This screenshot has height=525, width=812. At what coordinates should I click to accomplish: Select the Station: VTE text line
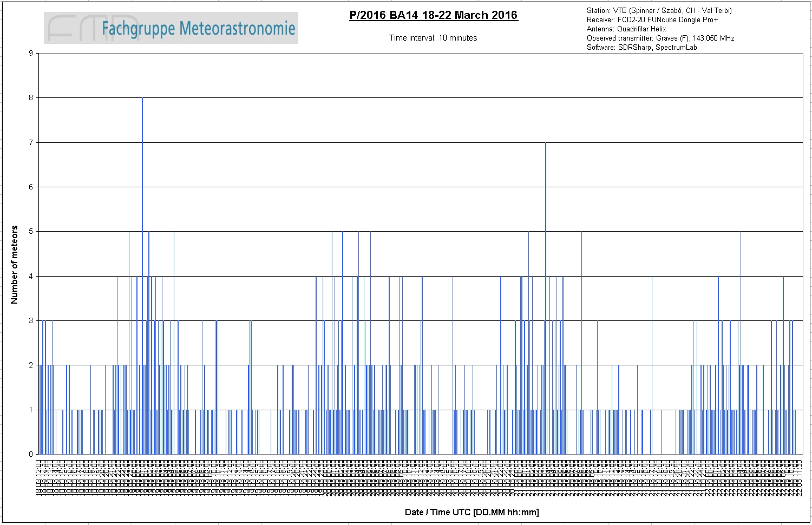(x=659, y=10)
